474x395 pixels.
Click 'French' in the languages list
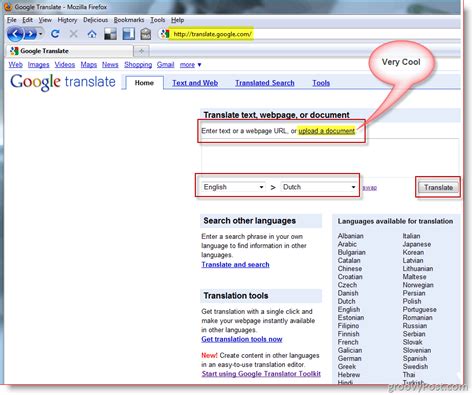point(348,342)
